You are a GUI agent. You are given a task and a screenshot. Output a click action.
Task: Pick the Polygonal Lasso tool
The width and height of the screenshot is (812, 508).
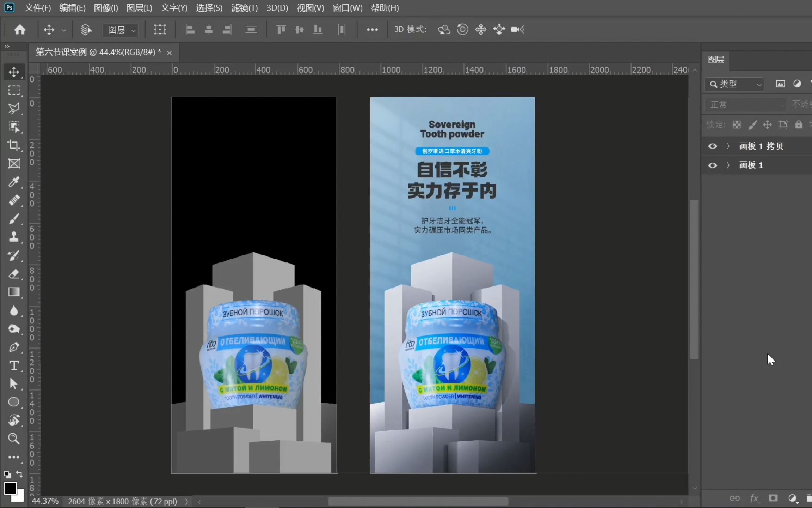pos(14,109)
